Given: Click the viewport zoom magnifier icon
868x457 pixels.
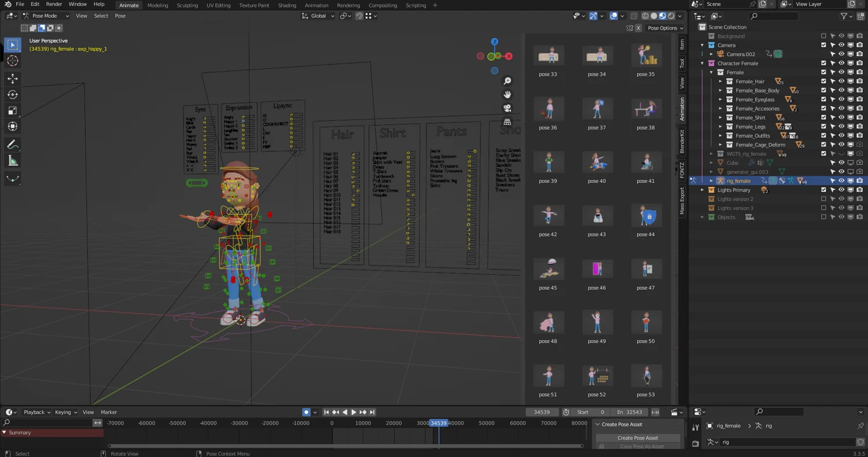Looking at the screenshot, I should coord(507,81).
